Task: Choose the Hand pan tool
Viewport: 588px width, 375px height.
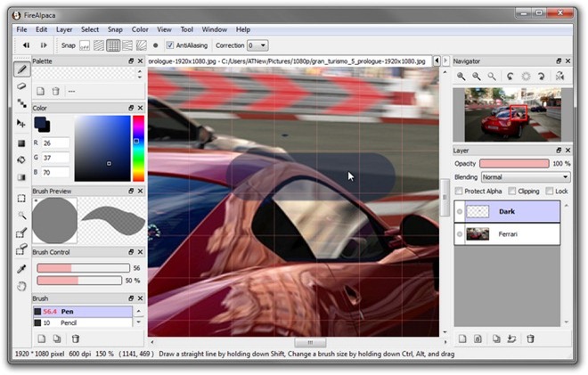Action: coord(22,286)
